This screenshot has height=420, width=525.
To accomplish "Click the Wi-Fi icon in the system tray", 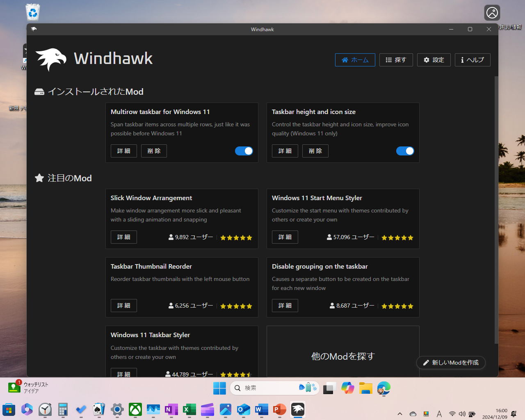I will (x=452, y=413).
